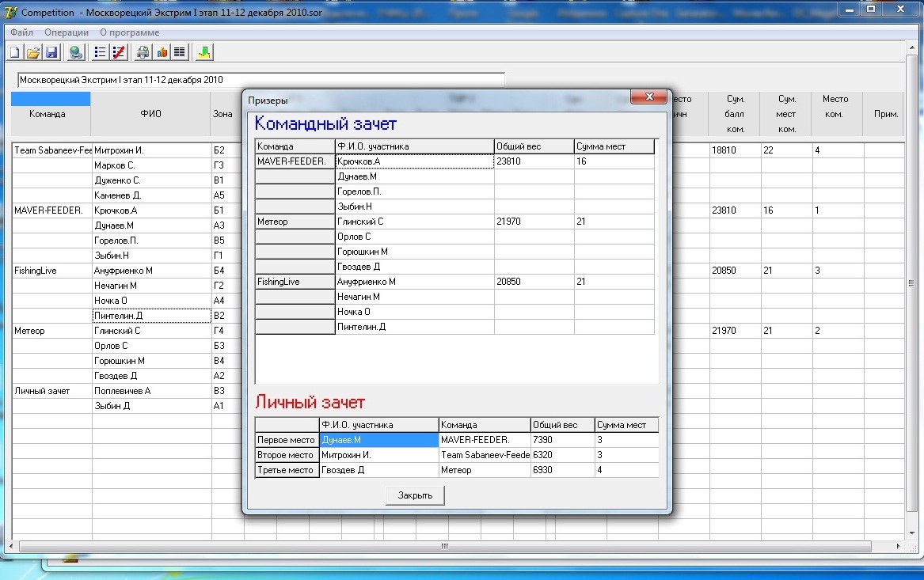The height and width of the screenshot is (580, 924).
Task: Click the main window vertical scrollbar
Action: tap(911, 282)
